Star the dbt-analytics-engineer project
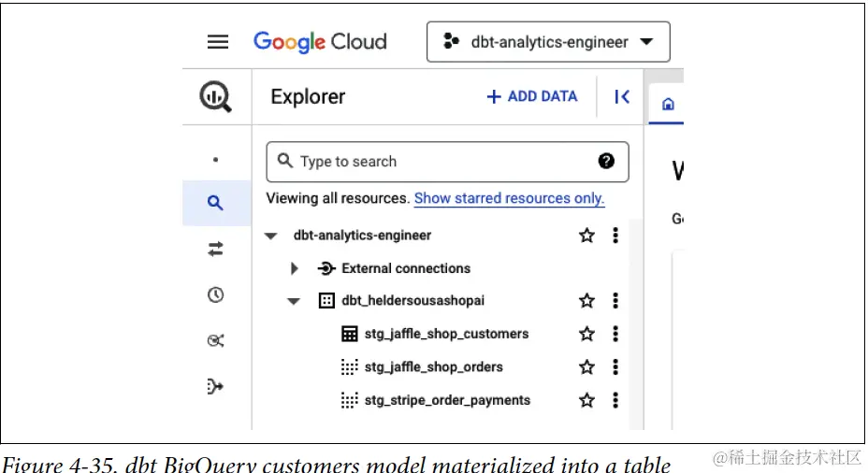This screenshot has width=868, height=473. (x=586, y=236)
